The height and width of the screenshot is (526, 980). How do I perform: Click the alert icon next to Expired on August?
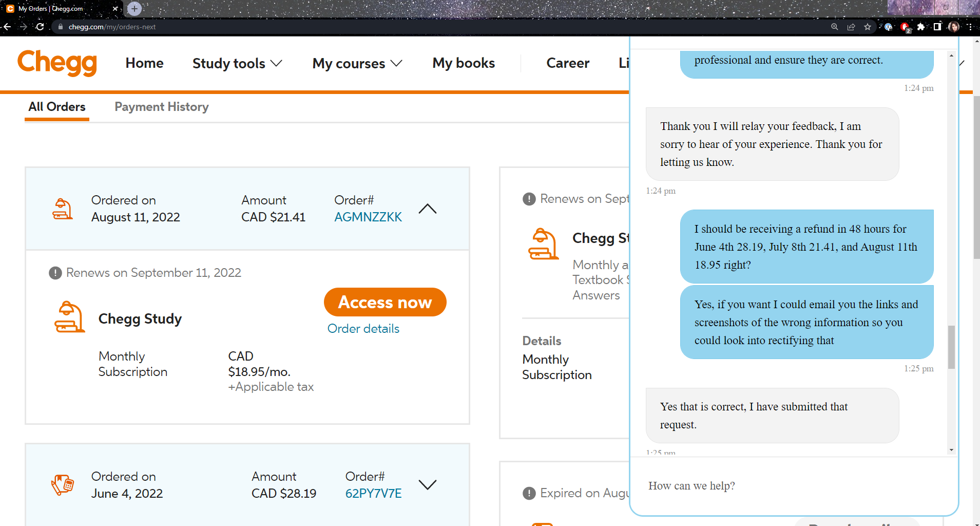point(529,493)
